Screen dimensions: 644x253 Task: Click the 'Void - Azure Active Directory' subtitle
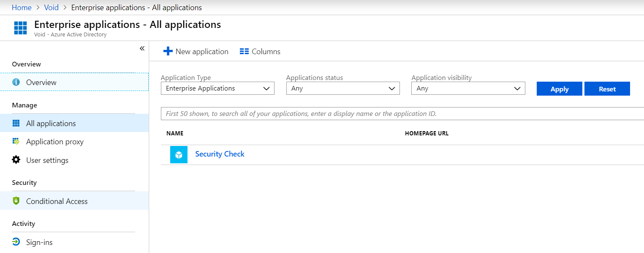(71, 35)
